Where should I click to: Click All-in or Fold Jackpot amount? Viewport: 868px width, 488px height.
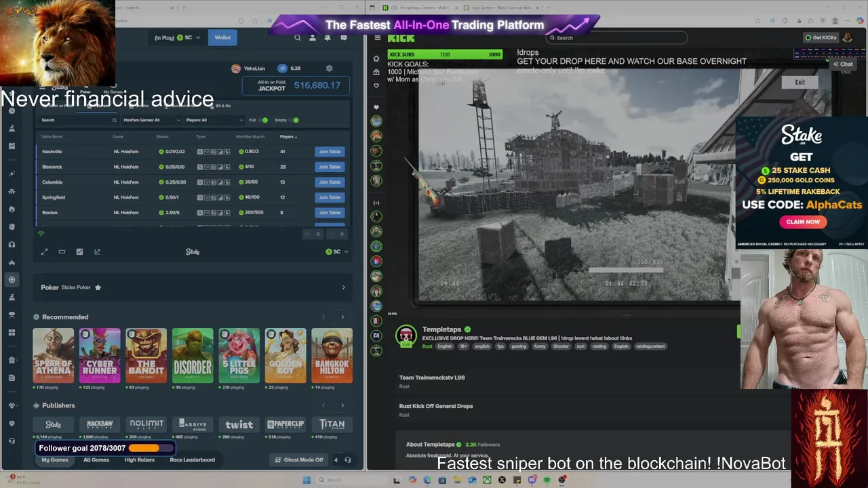click(x=317, y=85)
